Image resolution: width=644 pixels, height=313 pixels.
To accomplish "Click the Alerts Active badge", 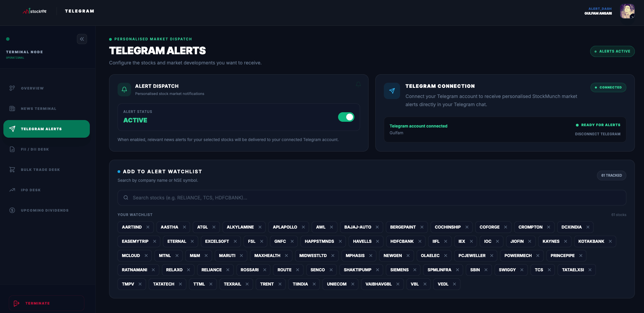I will [612, 51].
